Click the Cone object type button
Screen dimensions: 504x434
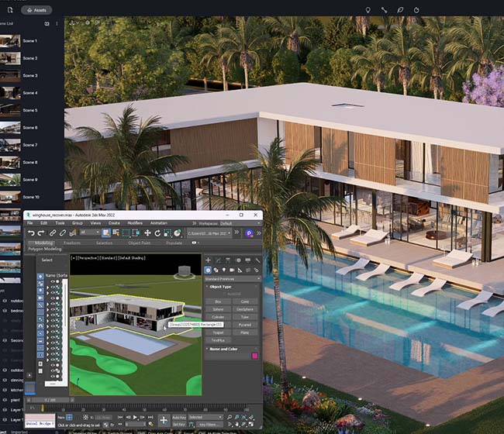(244, 301)
